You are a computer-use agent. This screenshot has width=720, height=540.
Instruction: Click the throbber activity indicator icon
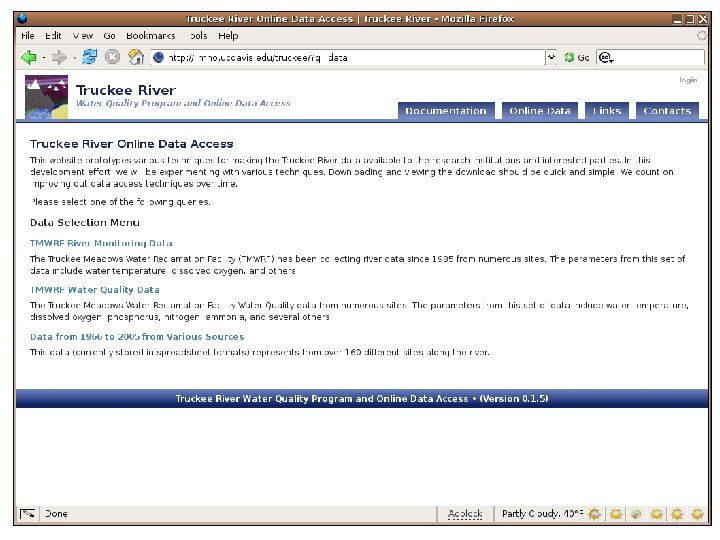pos(702,35)
